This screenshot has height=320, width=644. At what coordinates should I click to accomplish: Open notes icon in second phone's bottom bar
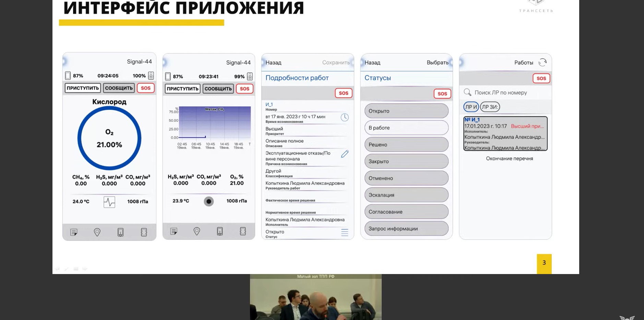pos(174,232)
